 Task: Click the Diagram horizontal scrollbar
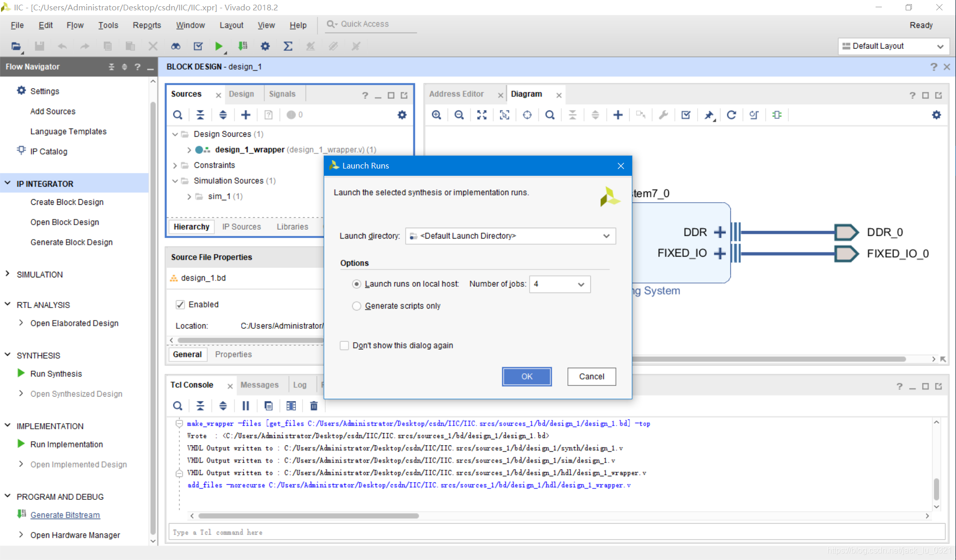click(x=769, y=359)
